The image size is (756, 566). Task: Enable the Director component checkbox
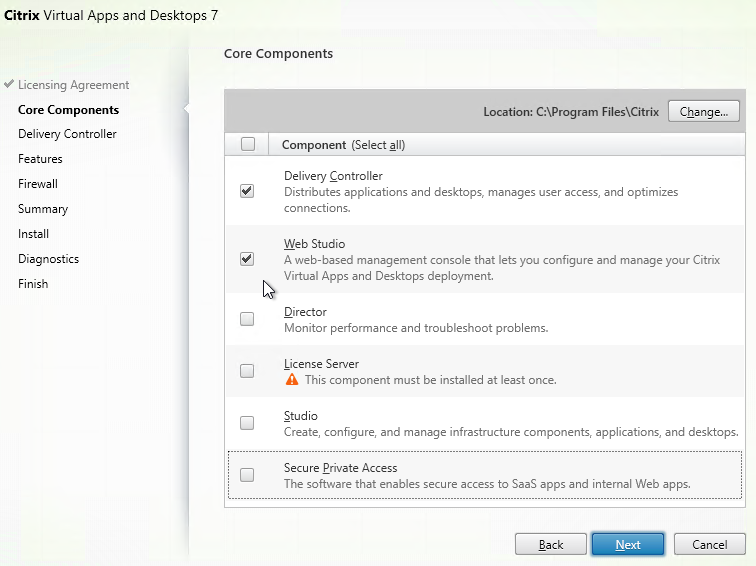point(247,319)
